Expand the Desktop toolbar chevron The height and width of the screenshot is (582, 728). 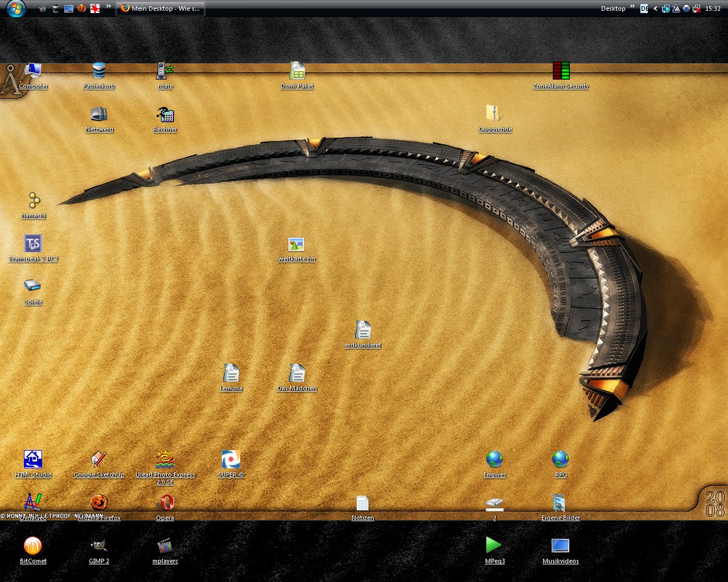pyautogui.click(x=632, y=7)
